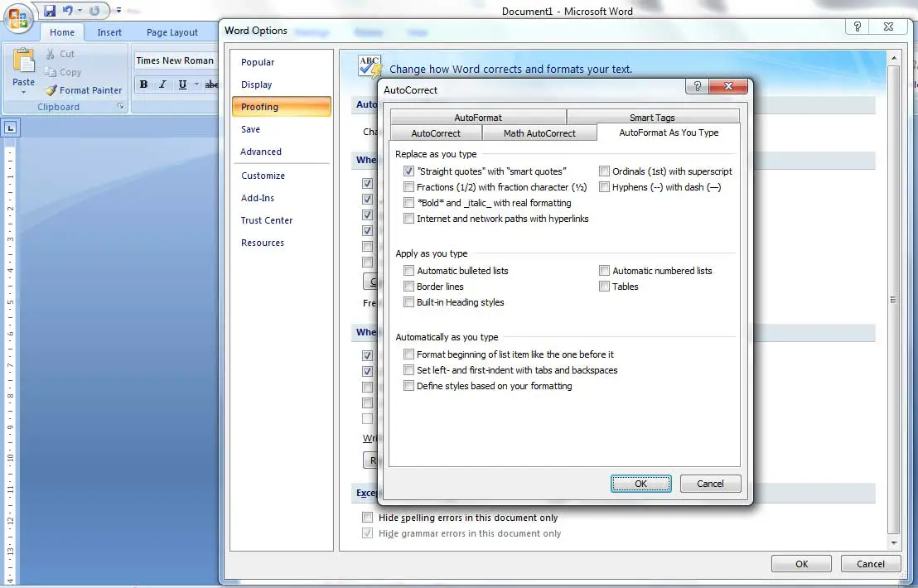The height and width of the screenshot is (588, 918).
Task: Enable Border lines option
Action: [x=408, y=287]
